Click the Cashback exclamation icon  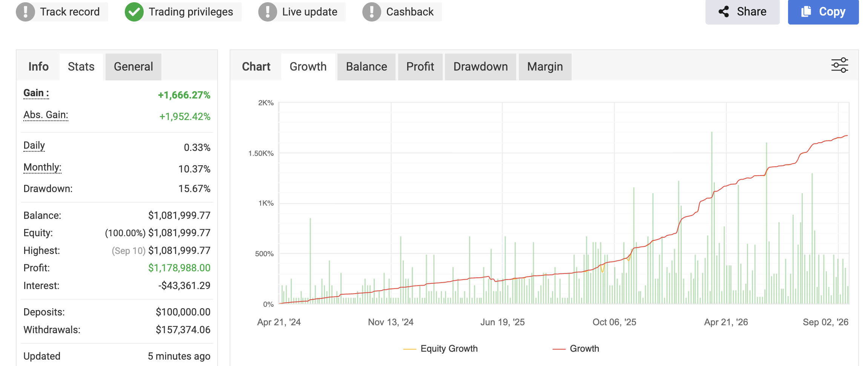tap(372, 12)
